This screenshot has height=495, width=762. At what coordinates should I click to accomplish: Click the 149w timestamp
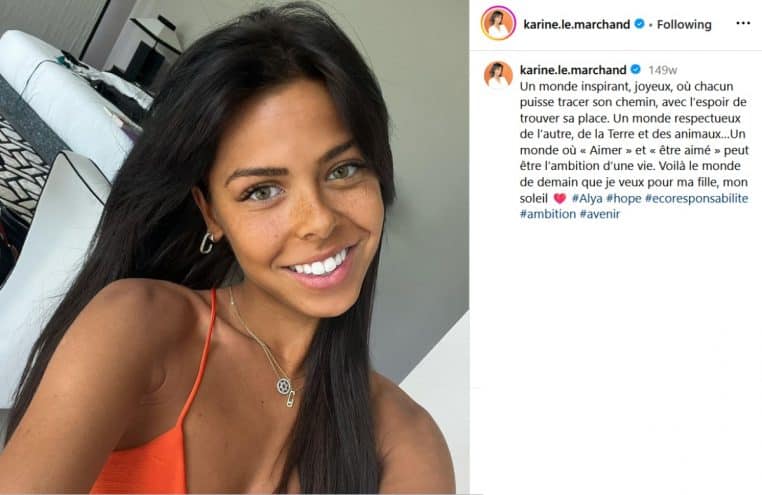click(x=662, y=70)
